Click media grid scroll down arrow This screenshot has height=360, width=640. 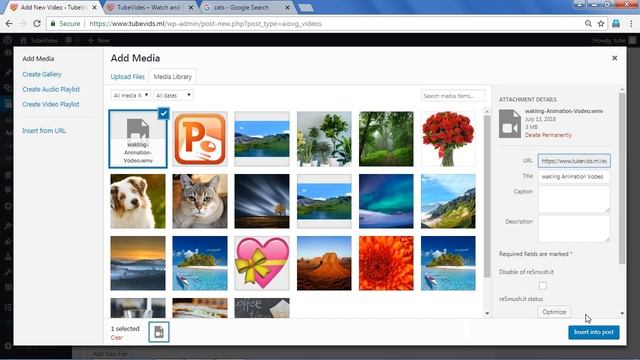(487, 313)
